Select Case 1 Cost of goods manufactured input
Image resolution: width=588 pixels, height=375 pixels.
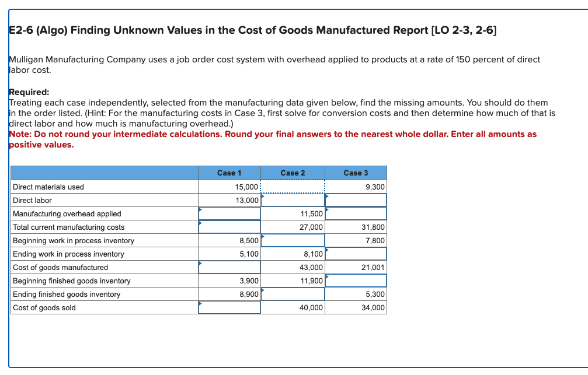[x=229, y=267]
